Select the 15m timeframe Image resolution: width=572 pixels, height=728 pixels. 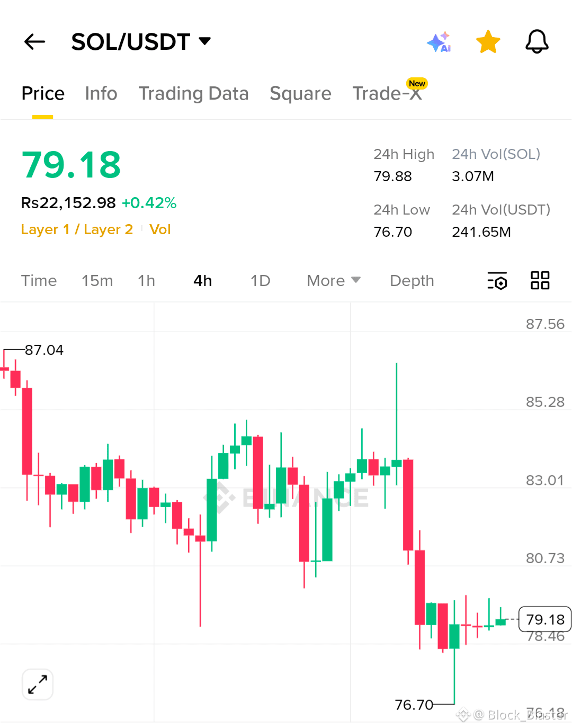point(97,280)
